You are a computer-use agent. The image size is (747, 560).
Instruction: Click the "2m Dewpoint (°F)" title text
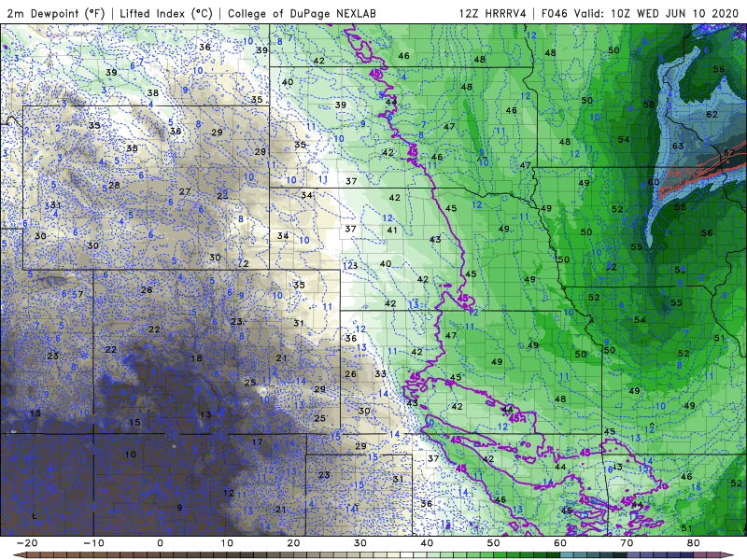pos(55,14)
